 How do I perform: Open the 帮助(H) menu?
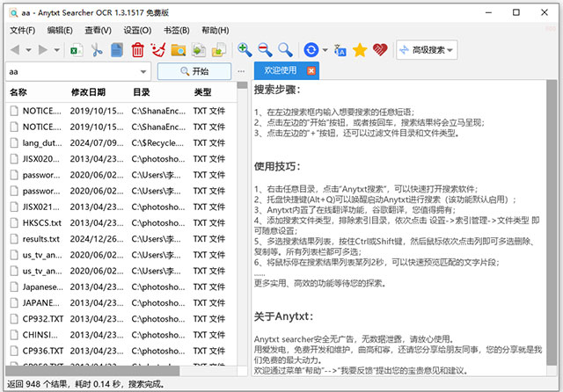215,31
